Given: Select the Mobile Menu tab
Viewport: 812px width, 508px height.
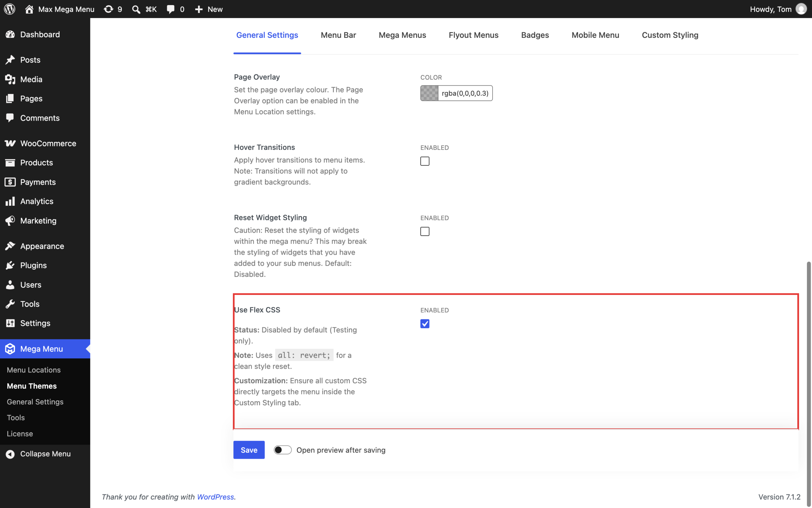Looking at the screenshot, I should click(x=595, y=35).
